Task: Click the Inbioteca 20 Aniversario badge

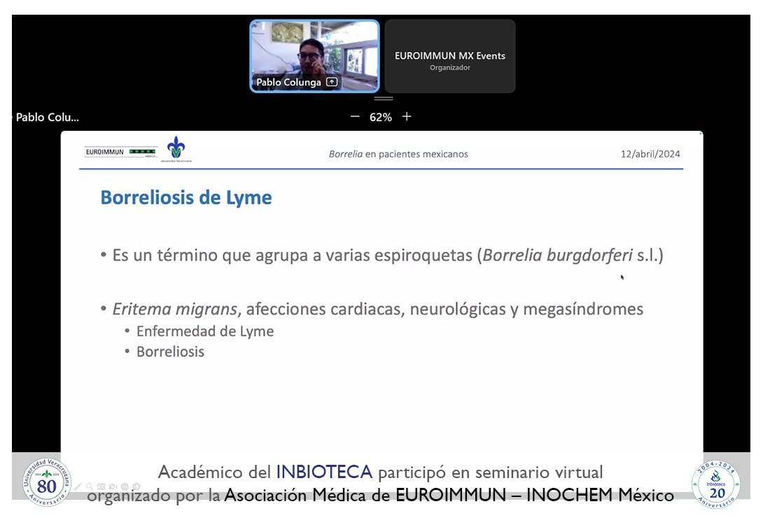Action: pyautogui.click(x=715, y=484)
